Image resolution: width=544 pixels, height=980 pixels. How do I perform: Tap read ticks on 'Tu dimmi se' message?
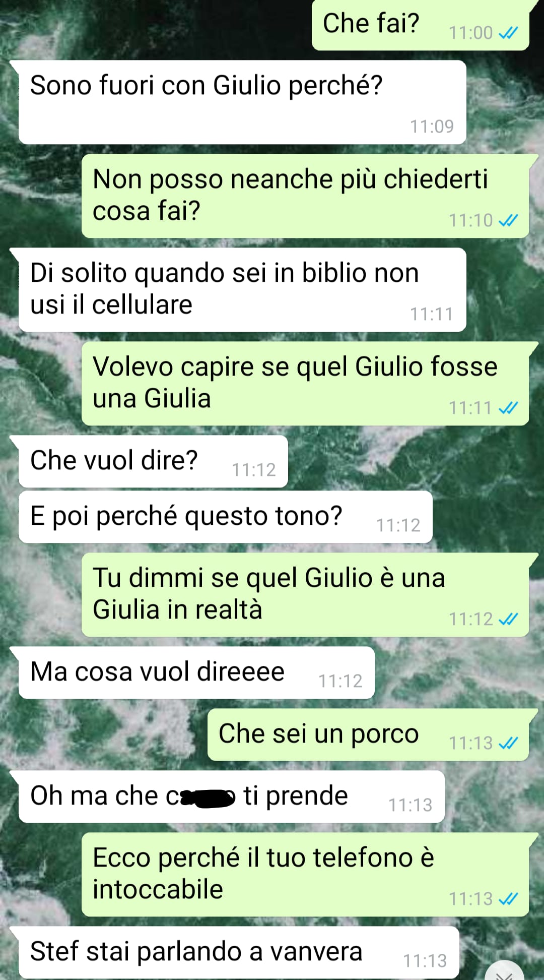pos(508,619)
